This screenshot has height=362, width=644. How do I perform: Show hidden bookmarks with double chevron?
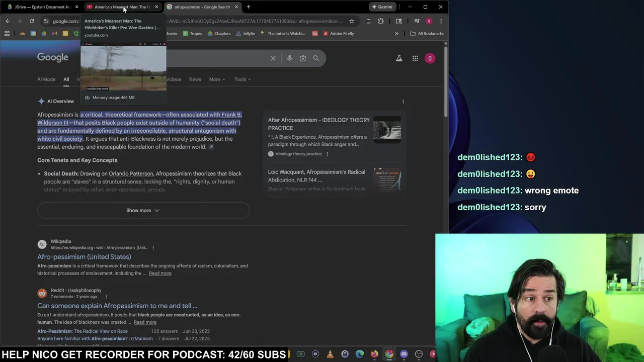(396, 34)
